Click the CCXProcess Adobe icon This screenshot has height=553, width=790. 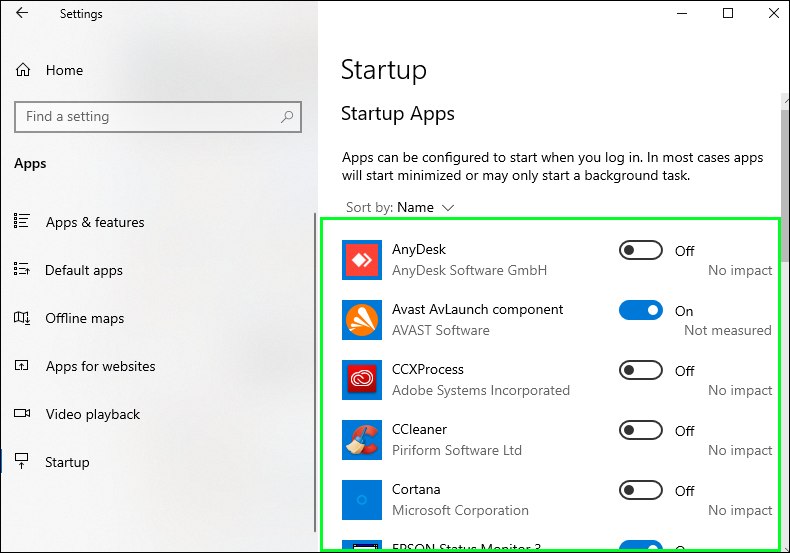click(362, 380)
